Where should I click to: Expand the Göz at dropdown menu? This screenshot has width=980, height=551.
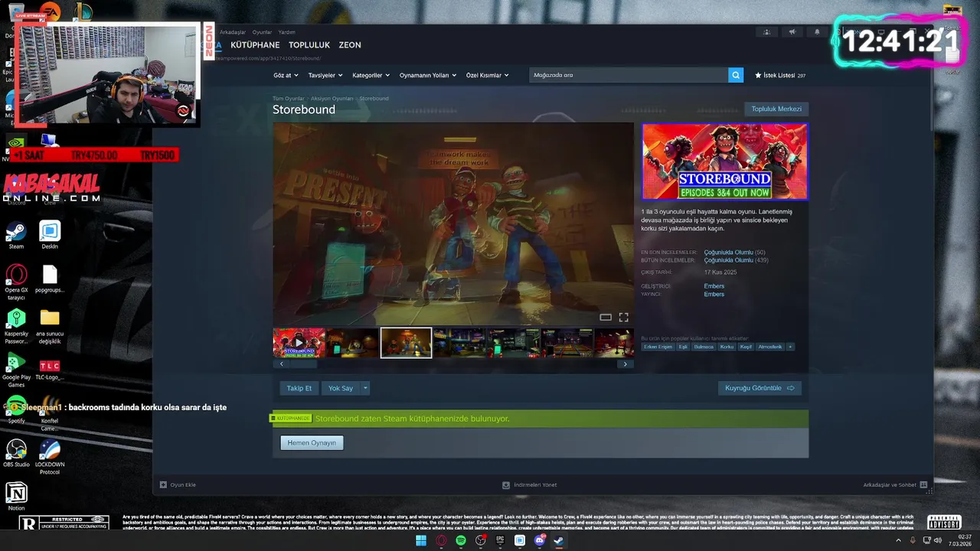[286, 76]
